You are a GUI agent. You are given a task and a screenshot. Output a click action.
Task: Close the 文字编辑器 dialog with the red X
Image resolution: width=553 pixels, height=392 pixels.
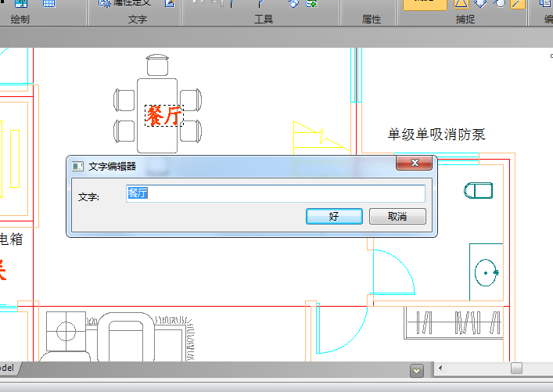[415, 163]
